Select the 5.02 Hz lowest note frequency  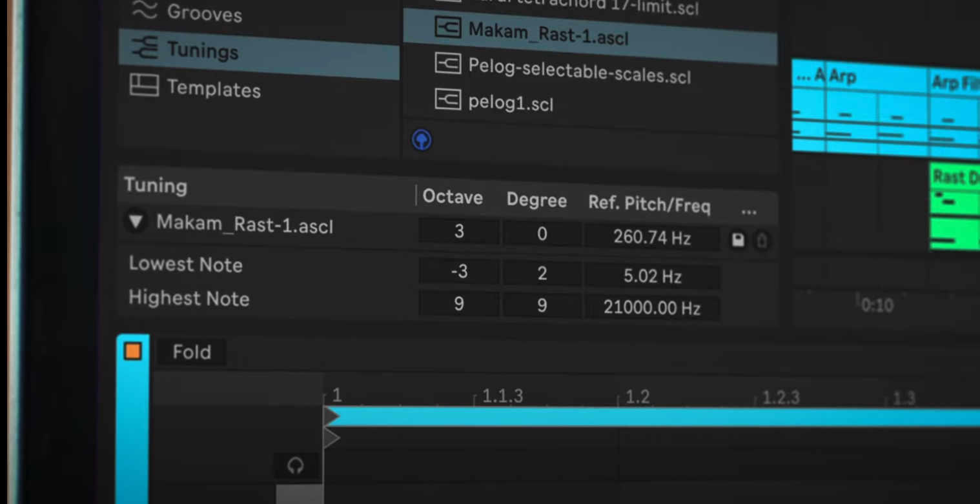652,276
